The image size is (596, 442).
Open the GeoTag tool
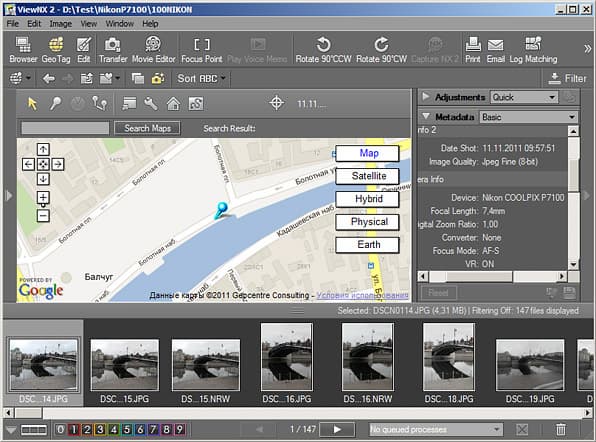pos(56,50)
